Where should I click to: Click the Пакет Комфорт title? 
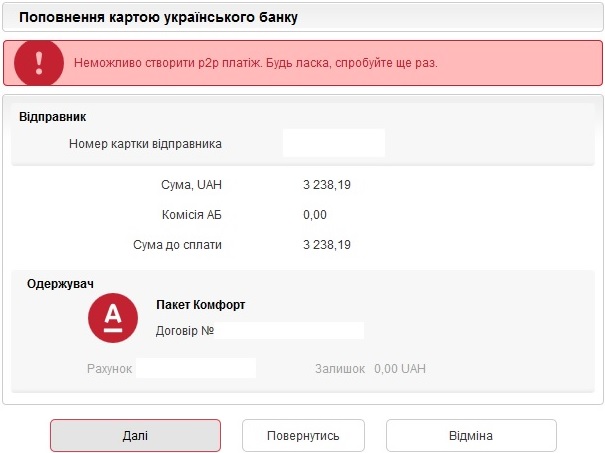coord(201,305)
